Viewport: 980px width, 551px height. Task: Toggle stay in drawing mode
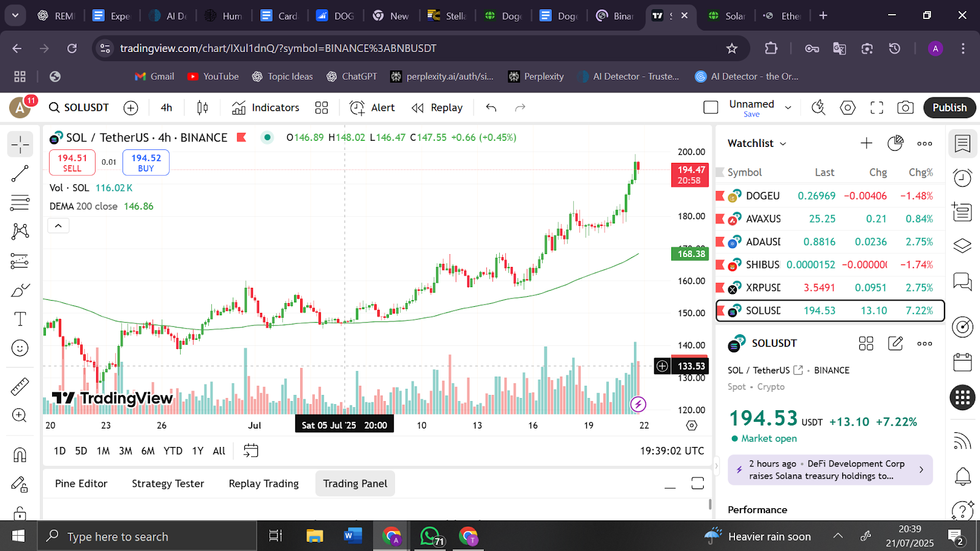click(20, 484)
